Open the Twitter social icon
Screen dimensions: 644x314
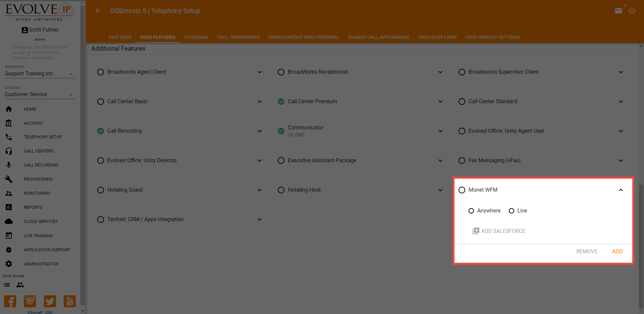(x=50, y=301)
